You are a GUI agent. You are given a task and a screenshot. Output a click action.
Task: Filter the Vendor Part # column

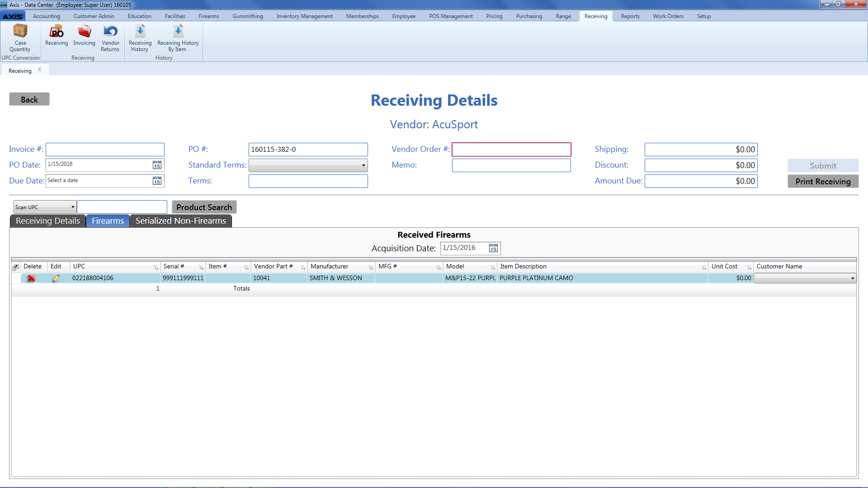coord(303,267)
